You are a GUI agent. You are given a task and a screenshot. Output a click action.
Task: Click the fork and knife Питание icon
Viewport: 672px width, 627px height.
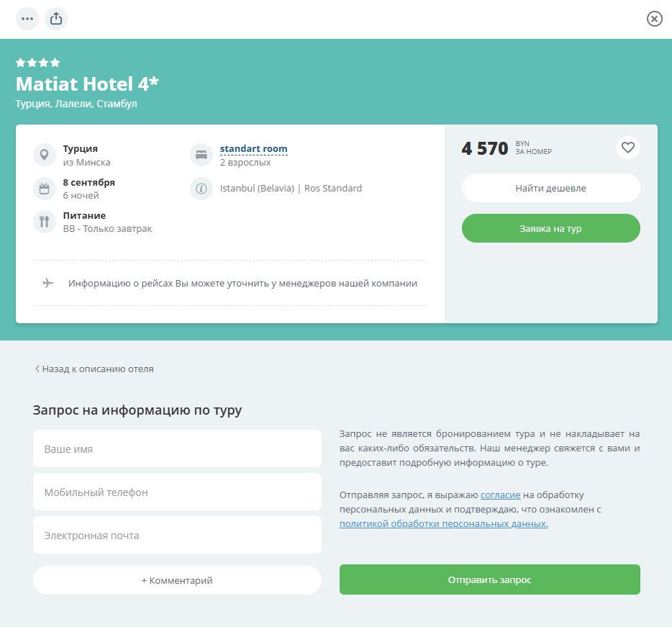tap(45, 222)
